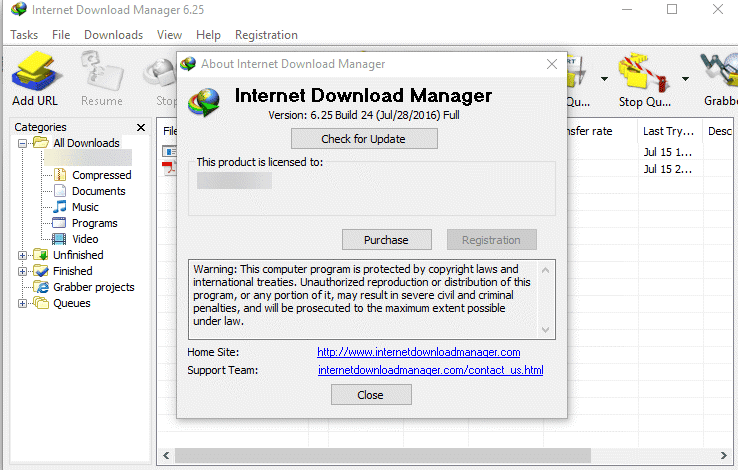Click the horizontal scrollbar thumb

(383, 455)
